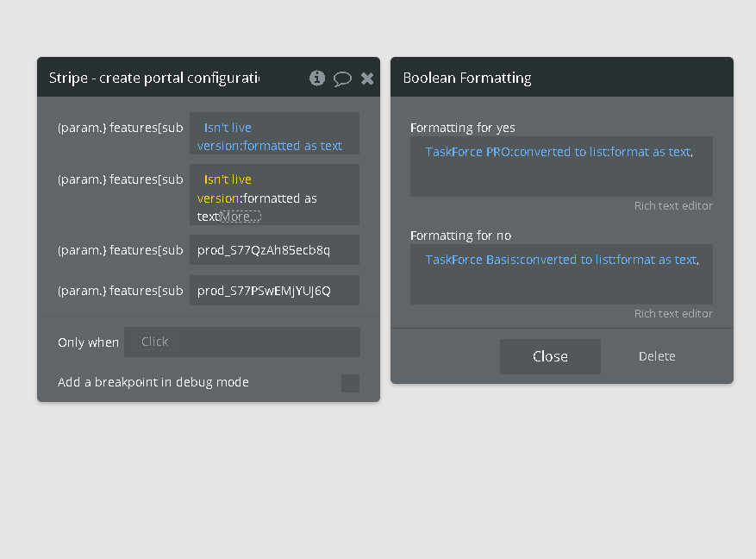
Task: Edit the Formatting for no expression box
Action: [x=561, y=285]
